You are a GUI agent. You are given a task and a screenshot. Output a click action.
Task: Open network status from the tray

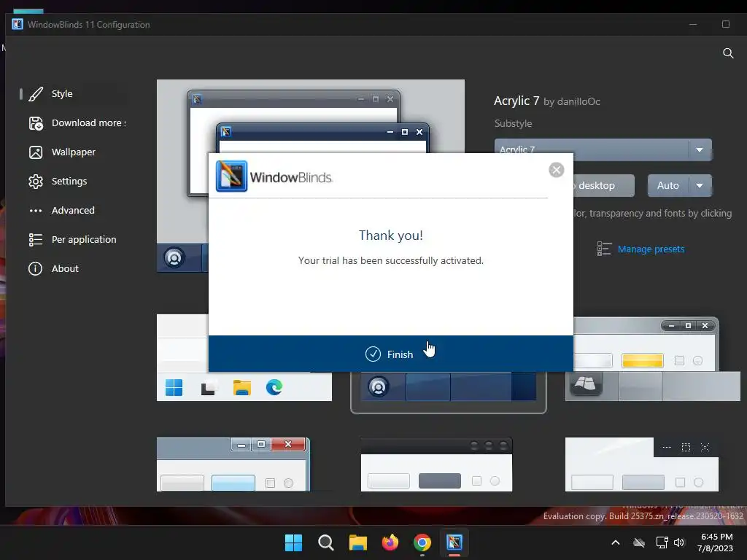[662, 542]
